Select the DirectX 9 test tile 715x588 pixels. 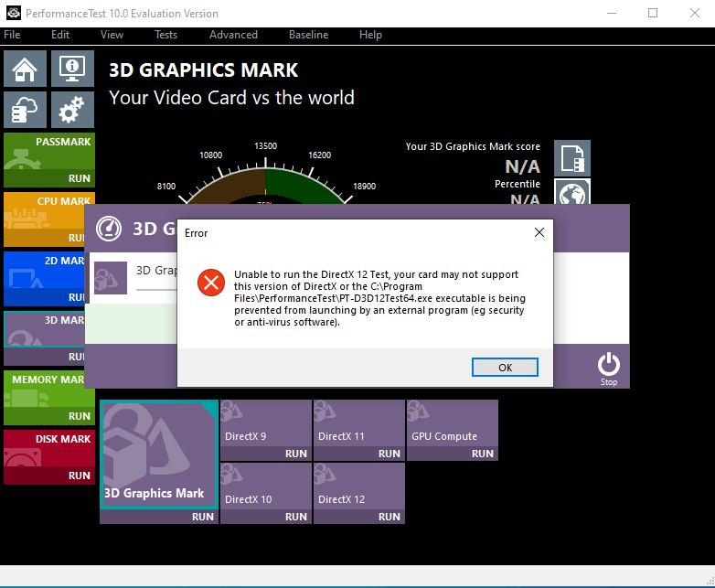pyautogui.click(x=266, y=422)
